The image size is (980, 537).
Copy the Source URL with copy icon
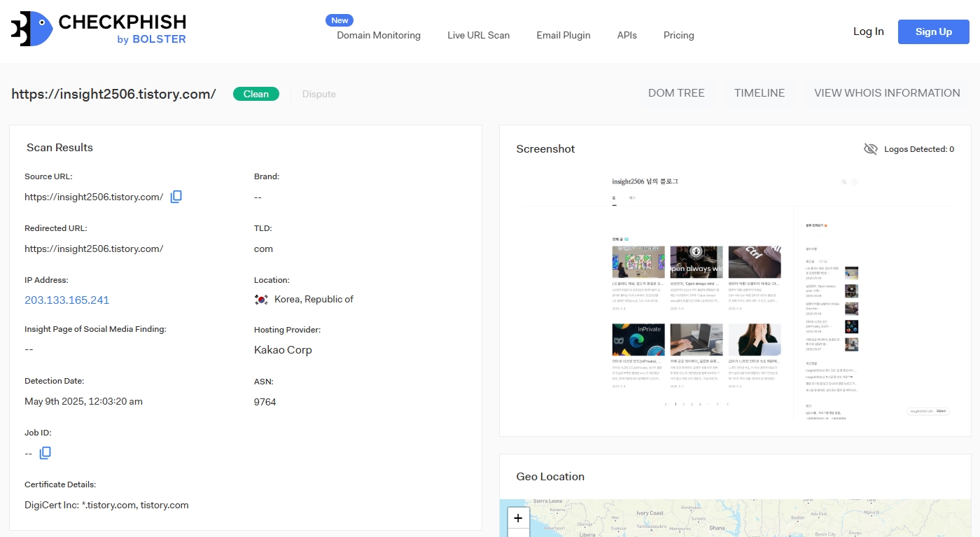tap(176, 197)
